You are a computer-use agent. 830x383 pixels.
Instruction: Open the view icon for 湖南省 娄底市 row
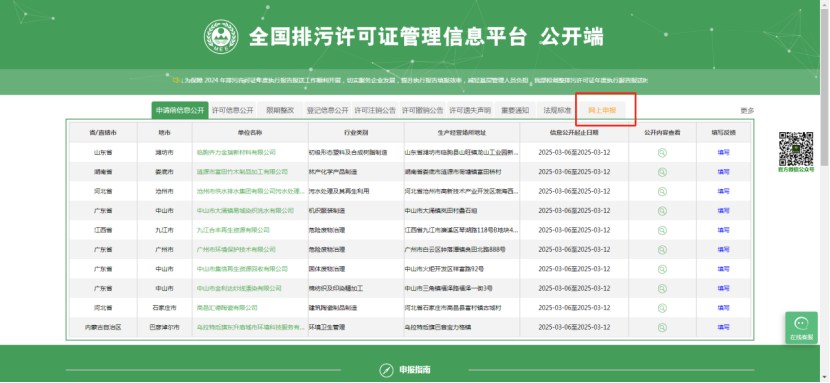(662, 172)
